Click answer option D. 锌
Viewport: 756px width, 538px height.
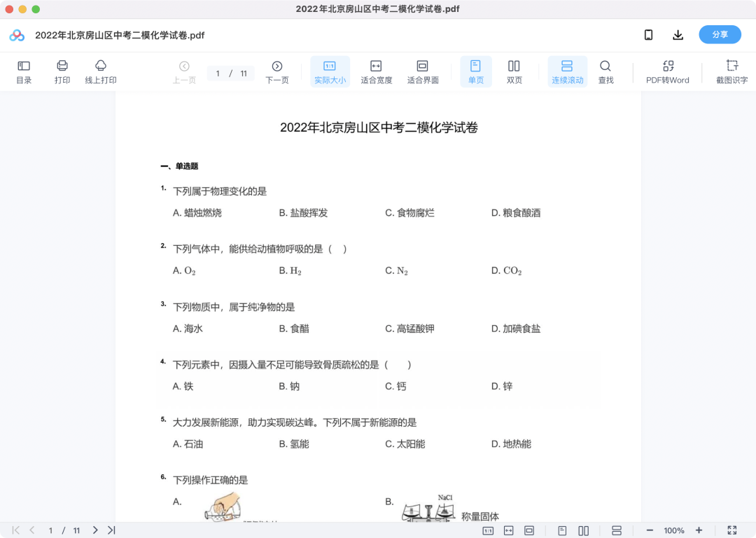(x=502, y=386)
